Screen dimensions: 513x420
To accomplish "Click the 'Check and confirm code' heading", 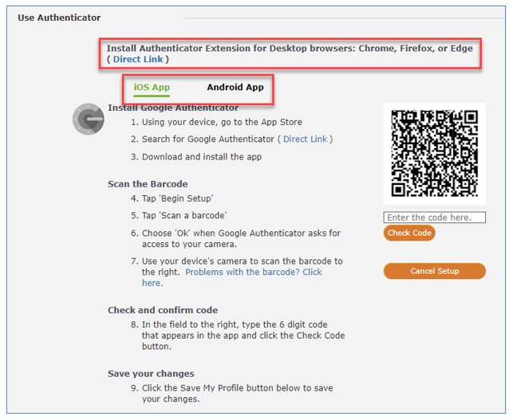I will point(163,310).
